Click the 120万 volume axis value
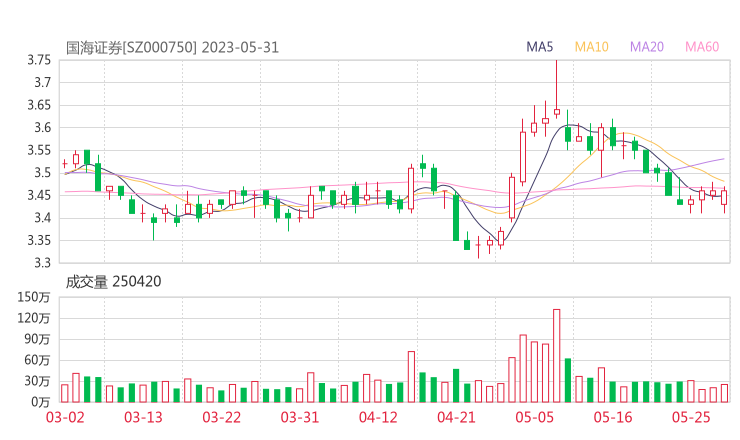 point(34,318)
